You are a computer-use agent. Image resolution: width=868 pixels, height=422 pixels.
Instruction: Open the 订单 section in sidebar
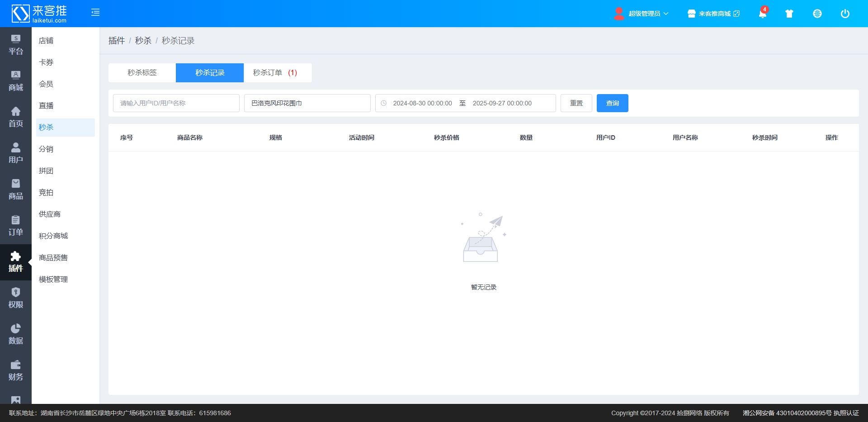(x=15, y=226)
